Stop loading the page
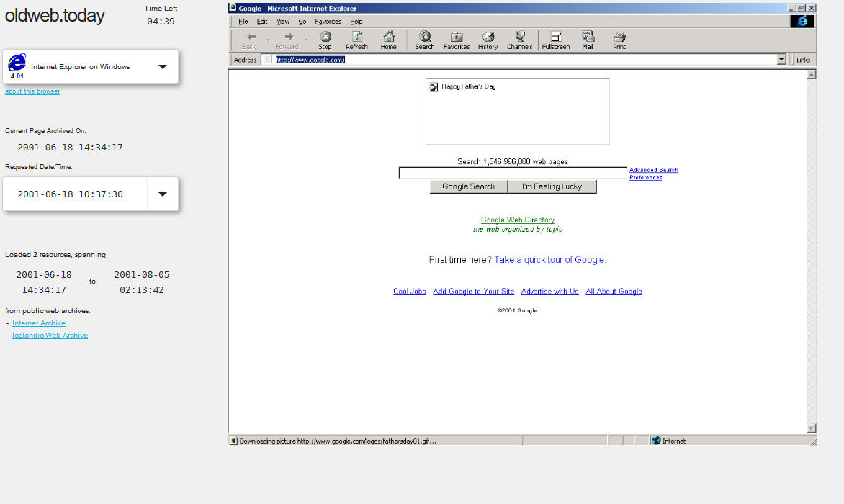This screenshot has width=844, height=504. (x=325, y=40)
